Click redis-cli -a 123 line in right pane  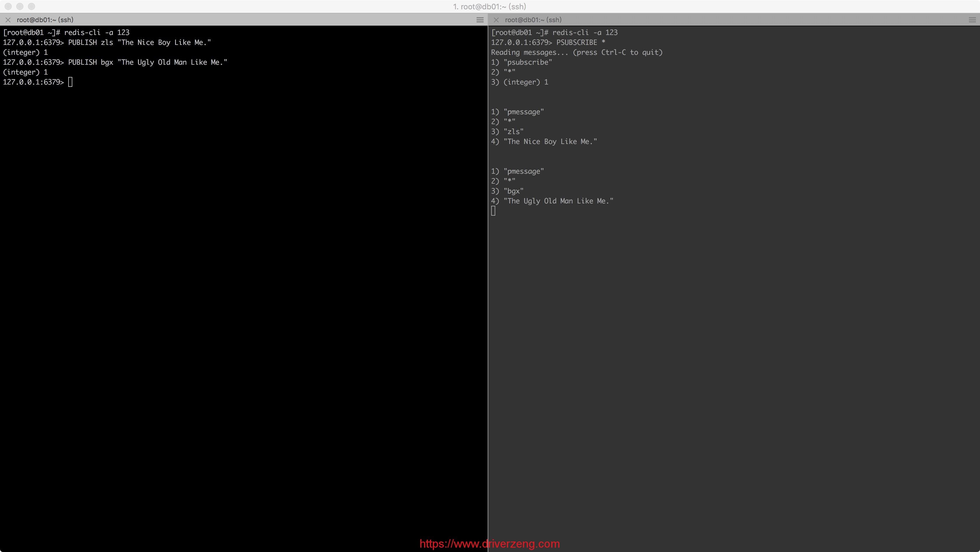pyautogui.click(x=554, y=33)
